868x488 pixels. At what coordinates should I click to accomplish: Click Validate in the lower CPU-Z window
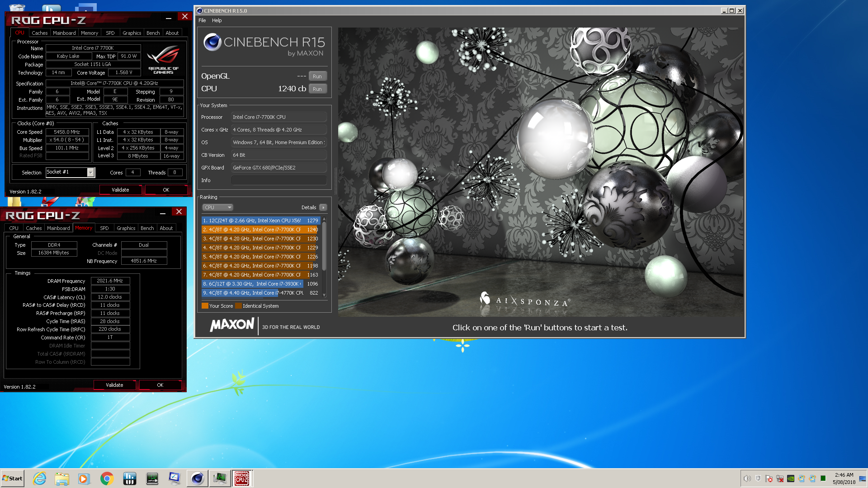pos(114,385)
